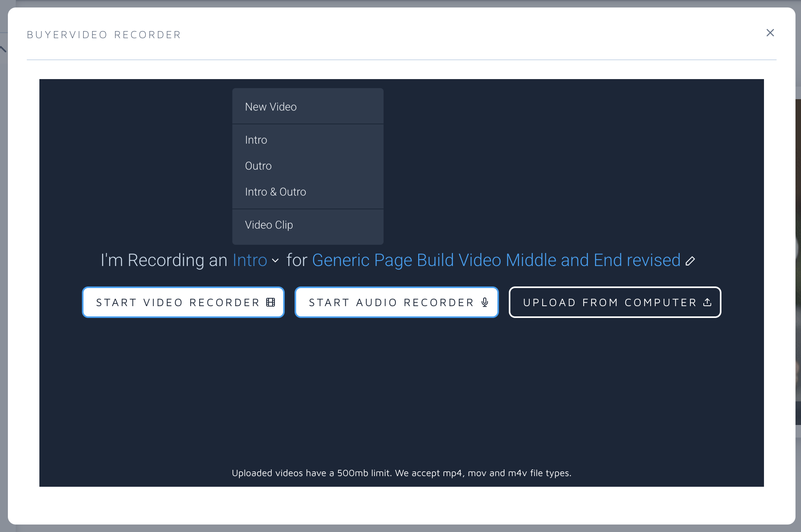Image resolution: width=801 pixels, height=532 pixels.
Task: Select New Video from the dropdown menu
Action: point(308,107)
